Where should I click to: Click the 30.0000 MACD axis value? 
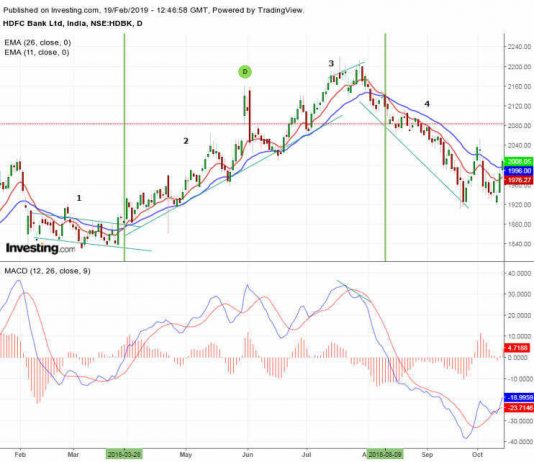pyautogui.click(x=519, y=294)
